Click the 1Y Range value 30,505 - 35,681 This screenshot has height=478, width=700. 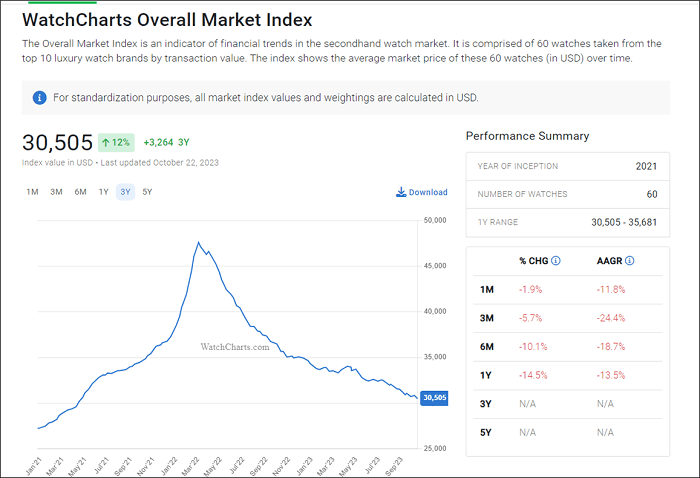(x=624, y=222)
